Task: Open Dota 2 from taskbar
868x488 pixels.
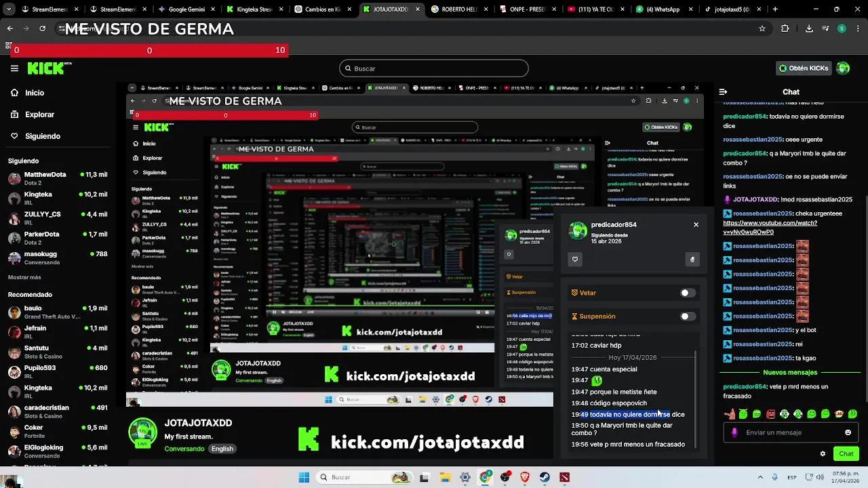Action: click(565, 477)
